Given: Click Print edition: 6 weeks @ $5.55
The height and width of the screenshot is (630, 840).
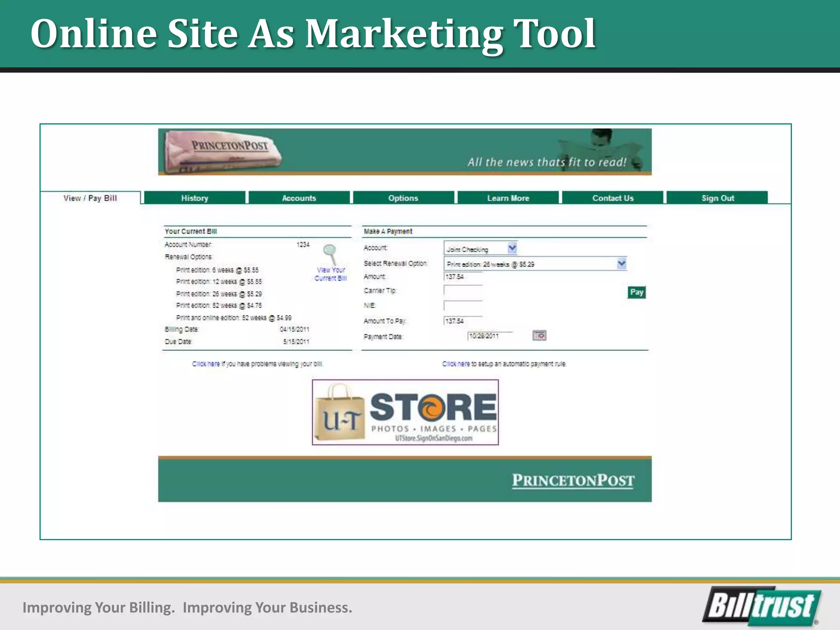Looking at the screenshot, I should click(217, 270).
